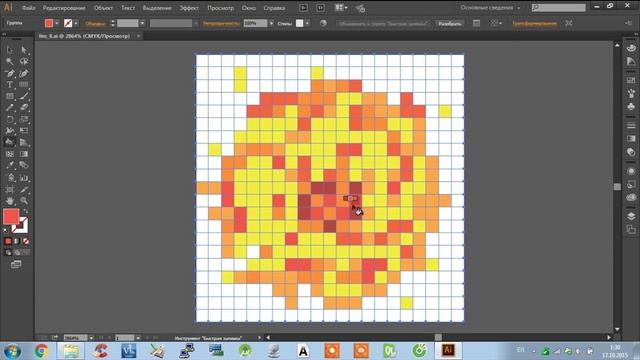Select the Free Transform tool
640x360 pixels.
24,131
